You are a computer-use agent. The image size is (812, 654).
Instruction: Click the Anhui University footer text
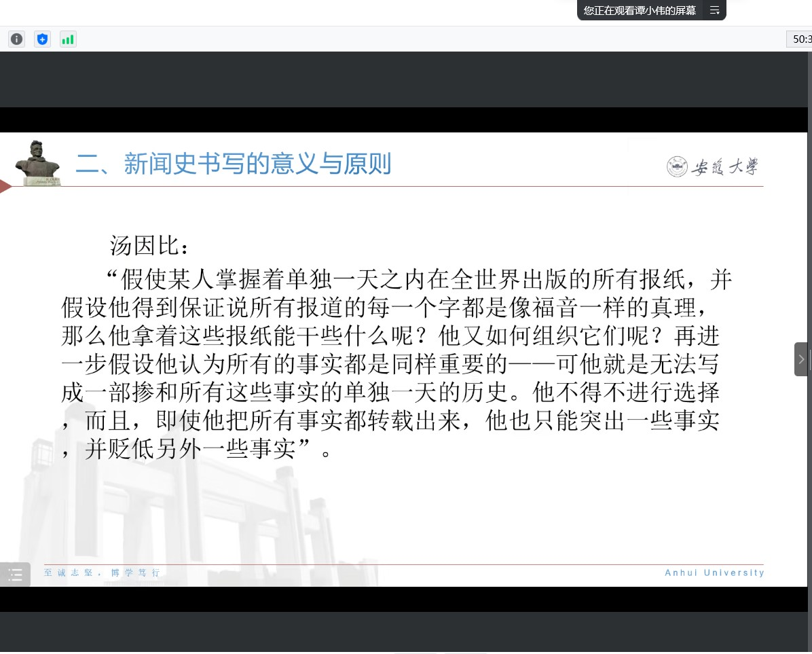[x=714, y=573]
